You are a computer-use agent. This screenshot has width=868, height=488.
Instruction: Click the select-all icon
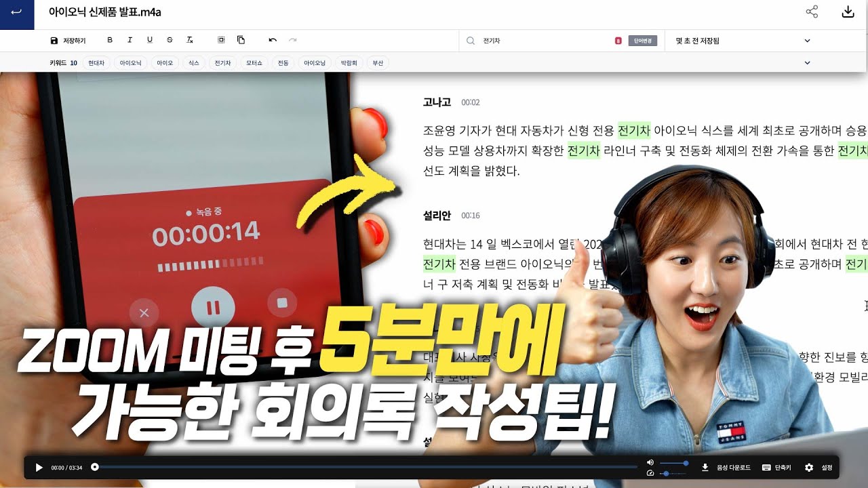[221, 40]
